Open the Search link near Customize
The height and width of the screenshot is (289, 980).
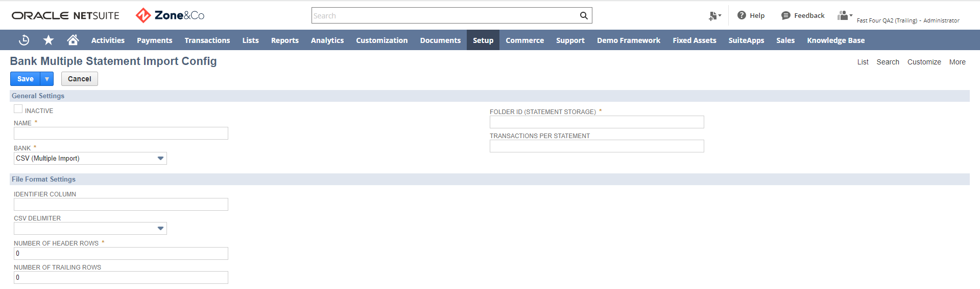[888, 62]
